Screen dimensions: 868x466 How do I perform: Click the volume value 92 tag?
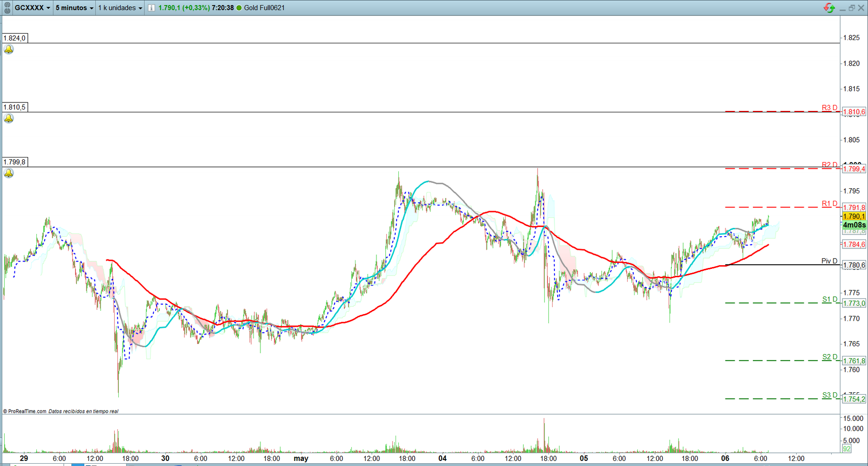point(847,449)
